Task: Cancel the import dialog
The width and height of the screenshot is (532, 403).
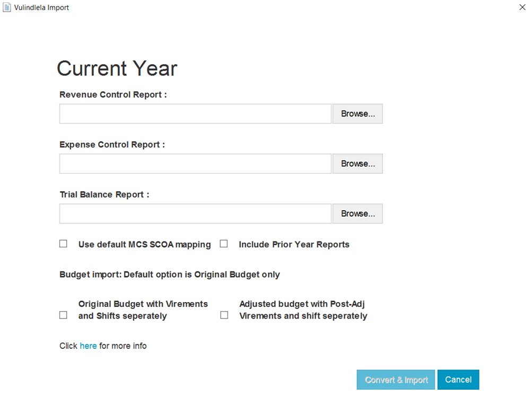Action: click(458, 380)
